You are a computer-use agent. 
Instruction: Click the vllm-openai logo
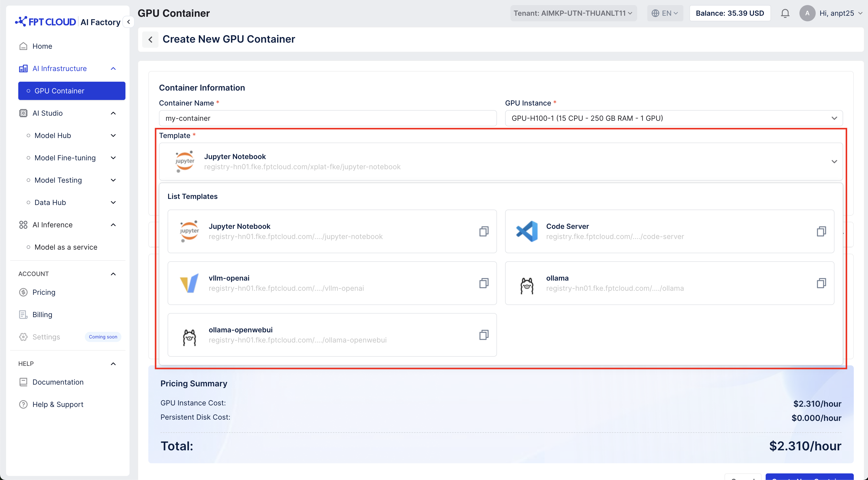tap(189, 283)
